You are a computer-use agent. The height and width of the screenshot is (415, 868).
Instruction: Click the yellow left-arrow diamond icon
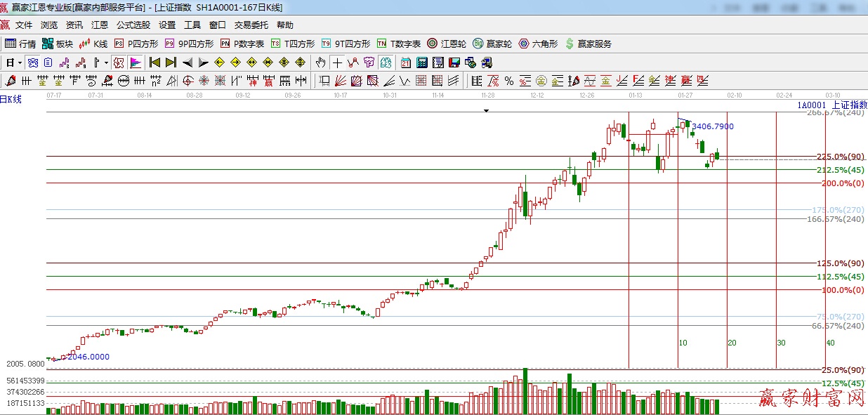(219, 62)
